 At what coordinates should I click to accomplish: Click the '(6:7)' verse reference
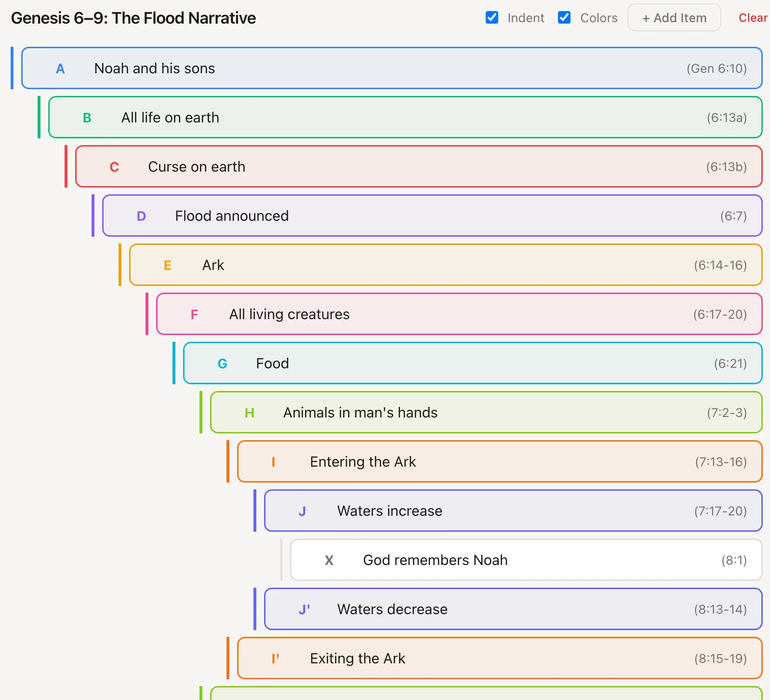733,216
